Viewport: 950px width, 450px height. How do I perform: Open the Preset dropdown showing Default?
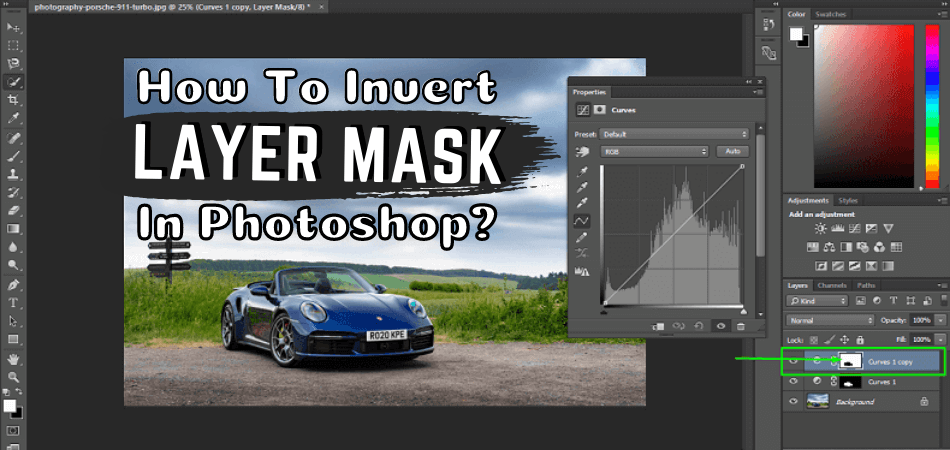(674, 134)
